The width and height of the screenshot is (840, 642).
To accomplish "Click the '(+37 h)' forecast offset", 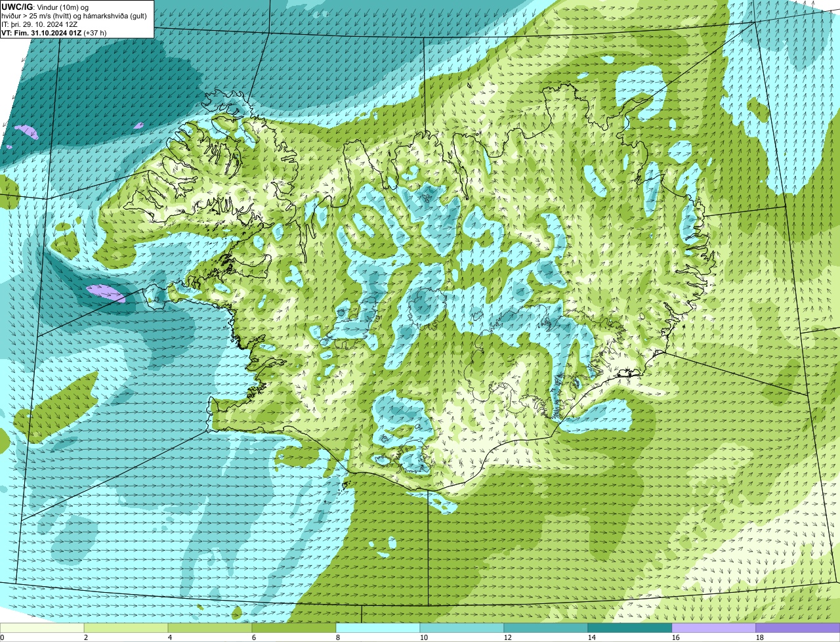I will point(95,32).
